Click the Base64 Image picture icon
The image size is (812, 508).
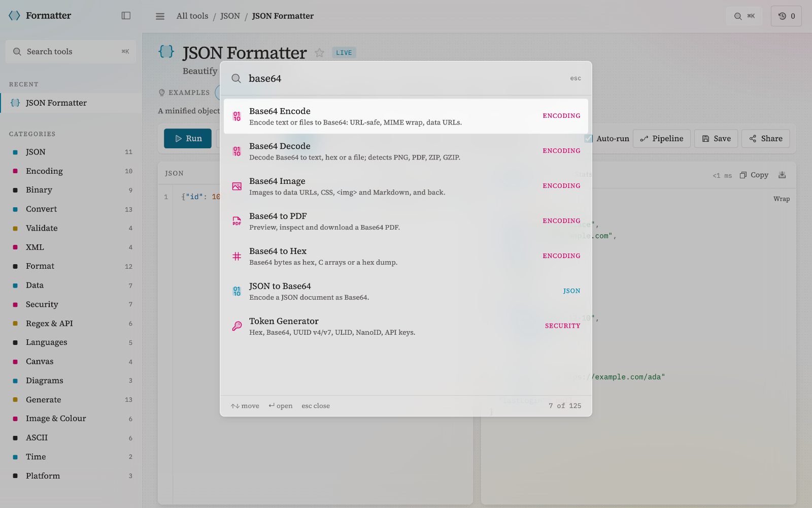(237, 186)
